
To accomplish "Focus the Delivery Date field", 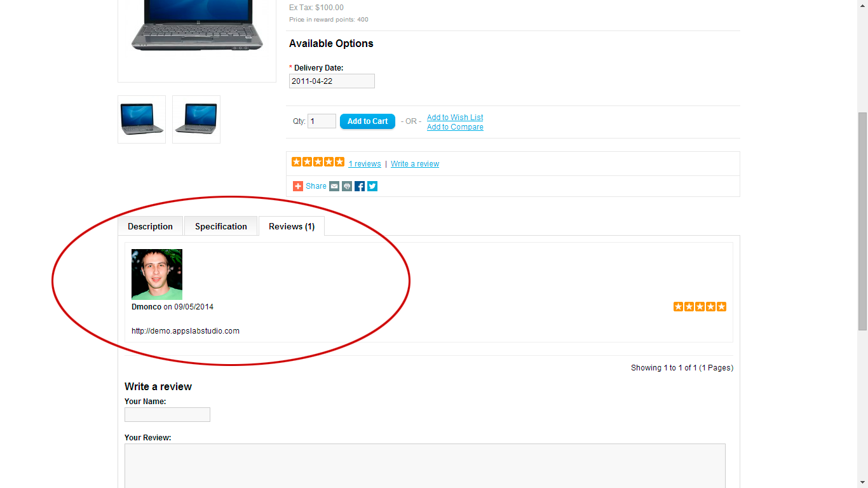I will tap(332, 81).
